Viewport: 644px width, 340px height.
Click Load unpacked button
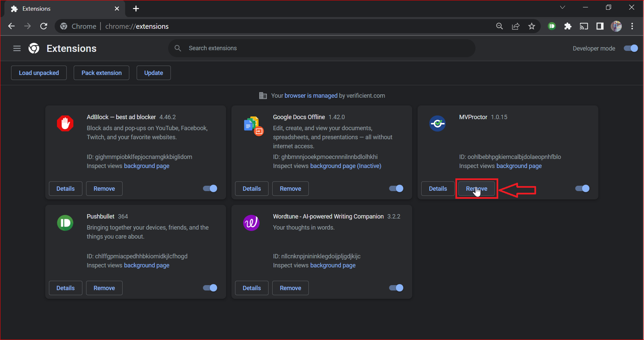(x=39, y=73)
